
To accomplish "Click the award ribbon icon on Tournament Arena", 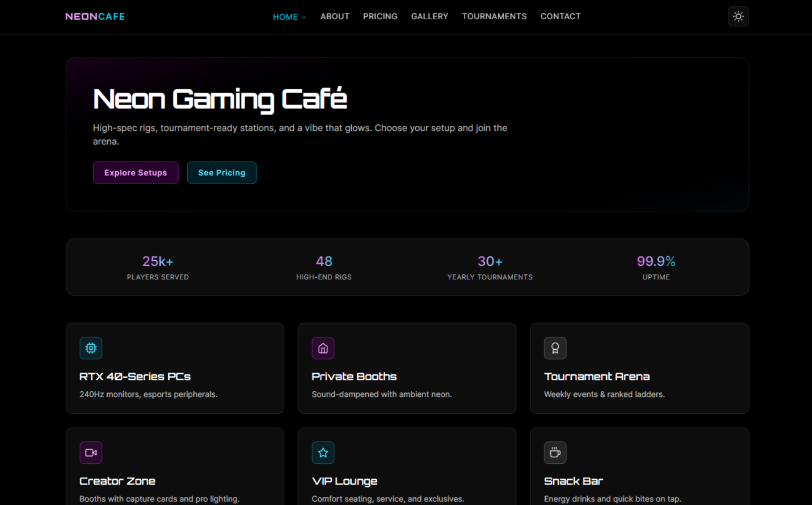I will pyautogui.click(x=555, y=348).
